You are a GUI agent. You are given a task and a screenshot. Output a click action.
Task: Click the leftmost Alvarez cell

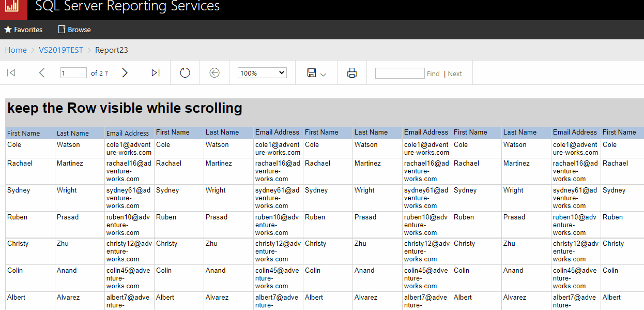80,301
